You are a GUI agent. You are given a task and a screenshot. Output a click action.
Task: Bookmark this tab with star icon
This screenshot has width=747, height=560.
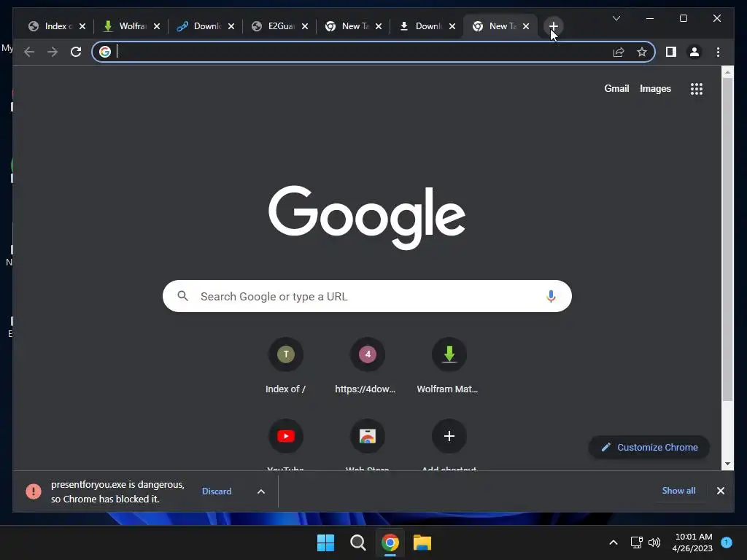[x=642, y=52]
